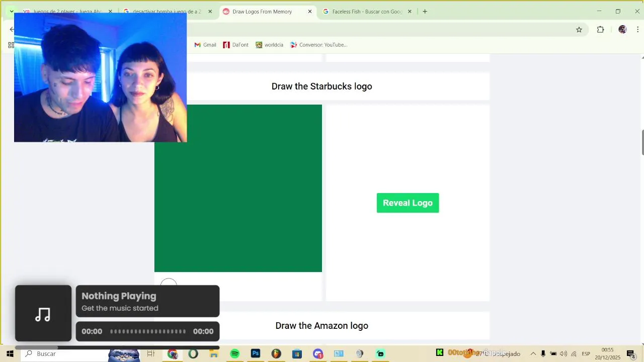Expand the tab search dropdown arrow
Screen dimensions: 644x362
coord(12,12)
